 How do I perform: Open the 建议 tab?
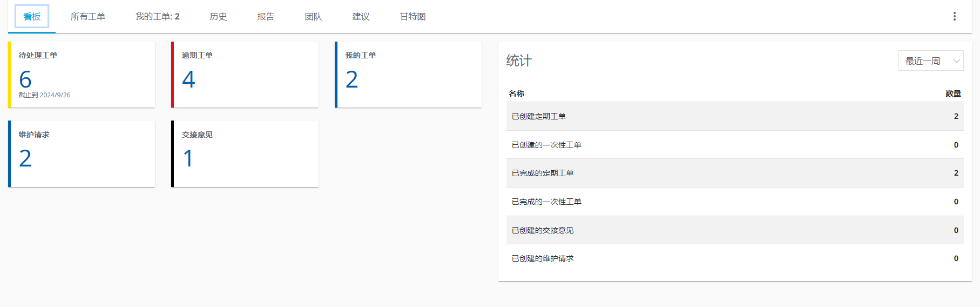[361, 17]
